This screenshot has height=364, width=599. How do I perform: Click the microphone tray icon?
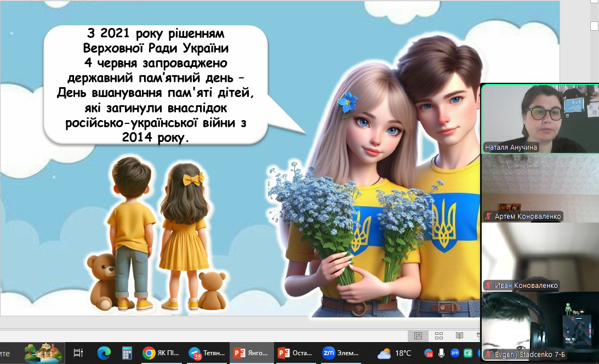(441, 353)
